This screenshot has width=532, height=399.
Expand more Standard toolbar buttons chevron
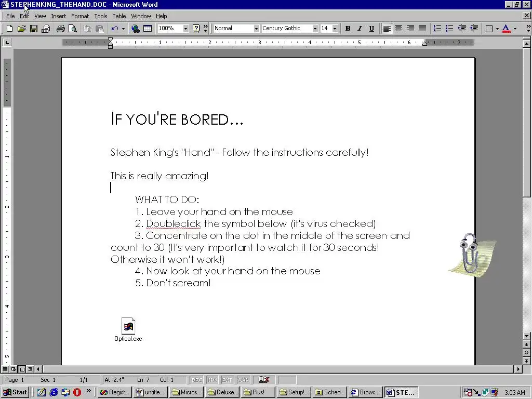[205, 29]
